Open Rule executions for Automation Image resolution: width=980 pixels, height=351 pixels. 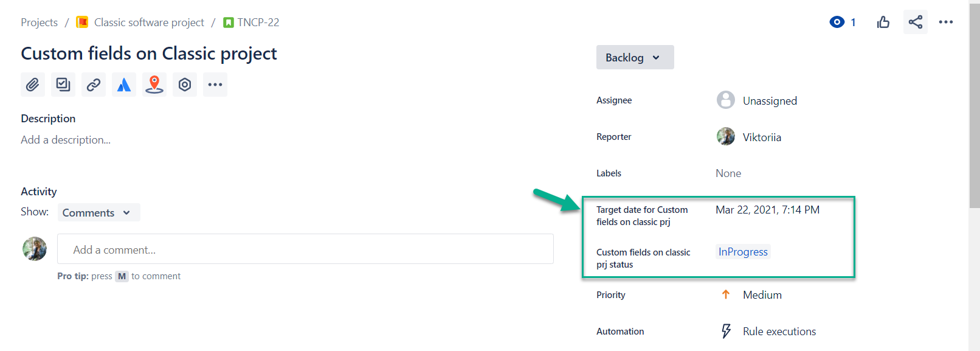pos(779,331)
